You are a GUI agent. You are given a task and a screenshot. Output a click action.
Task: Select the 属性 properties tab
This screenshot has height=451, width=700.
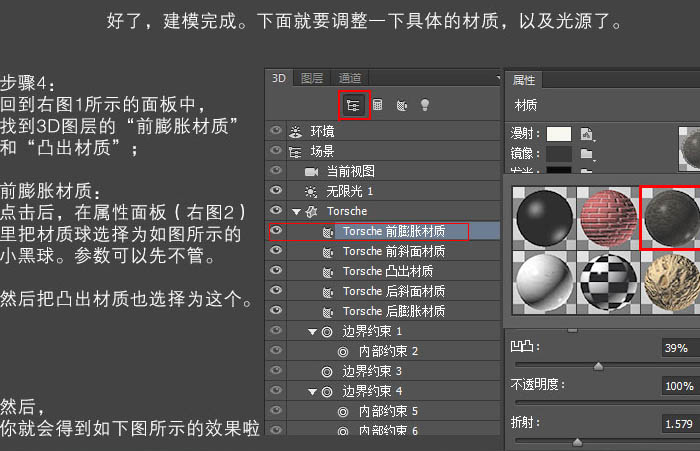(524, 80)
